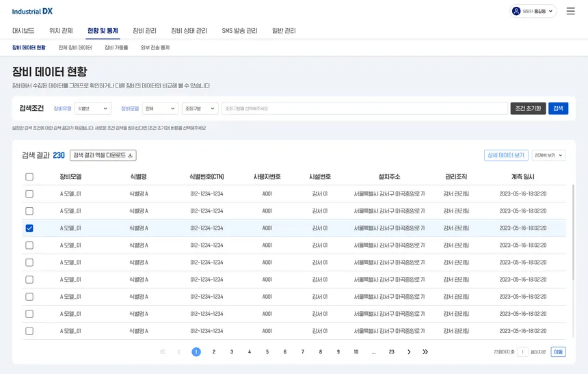Go to page 10 in pagination
This screenshot has width=588, height=374.
pos(356,352)
